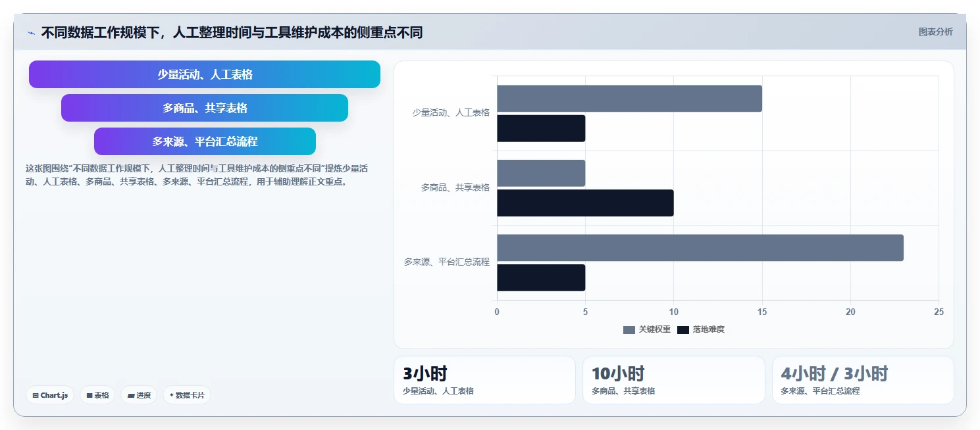Viewport: 980px width, 430px height.
Task: Click the 进度 tag chip
Action: click(139, 395)
